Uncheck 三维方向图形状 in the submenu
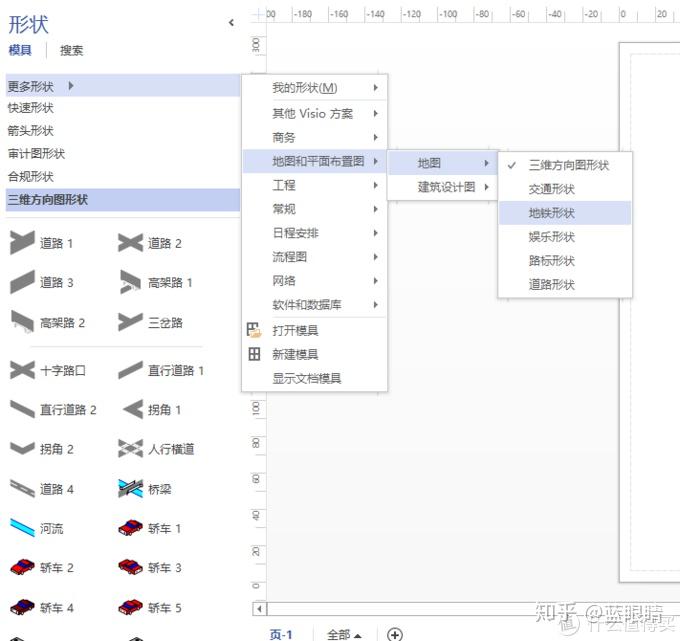Screen dimensions: 680x641 (565, 165)
